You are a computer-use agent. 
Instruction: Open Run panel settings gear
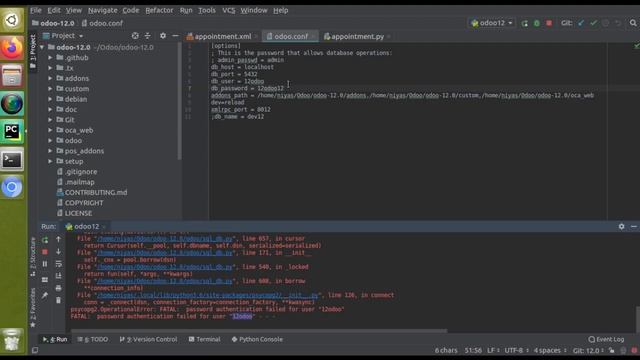(x=621, y=226)
